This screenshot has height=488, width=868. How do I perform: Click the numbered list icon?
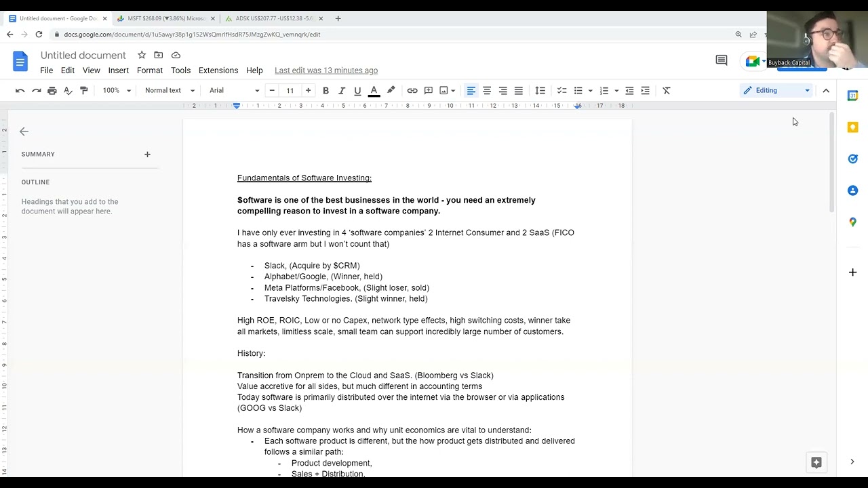[604, 90]
